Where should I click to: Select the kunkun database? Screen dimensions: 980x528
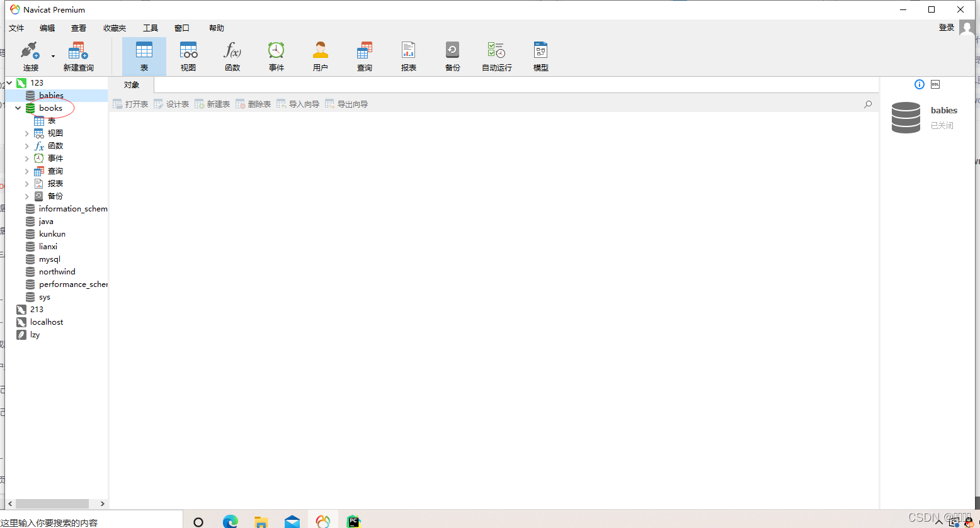click(x=52, y=234)
